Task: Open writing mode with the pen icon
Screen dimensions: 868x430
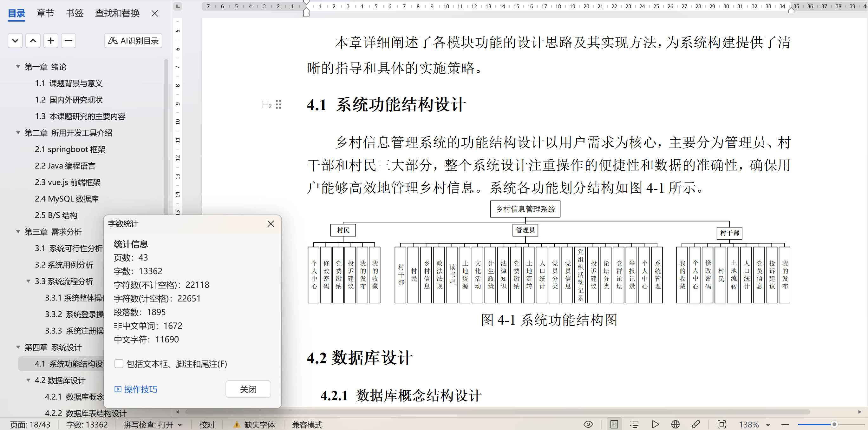Action: [x=695, y=424]
